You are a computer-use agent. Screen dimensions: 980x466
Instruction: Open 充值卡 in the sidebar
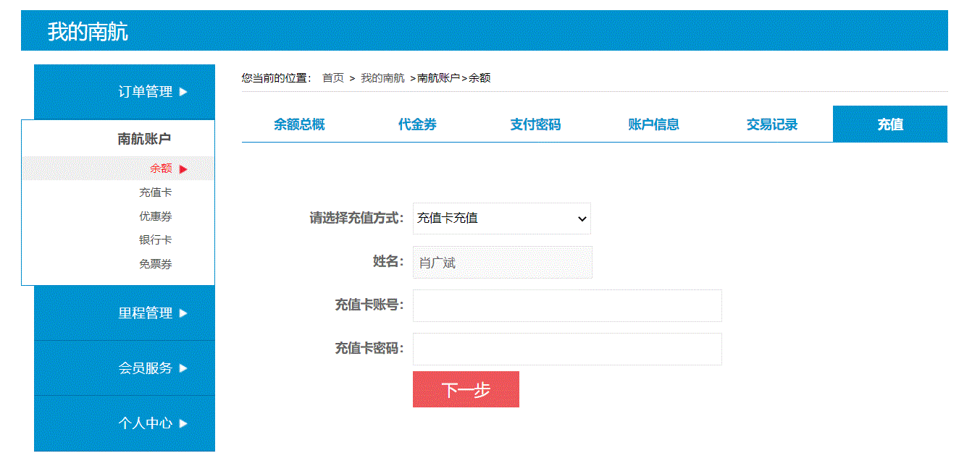coord(156,192)
